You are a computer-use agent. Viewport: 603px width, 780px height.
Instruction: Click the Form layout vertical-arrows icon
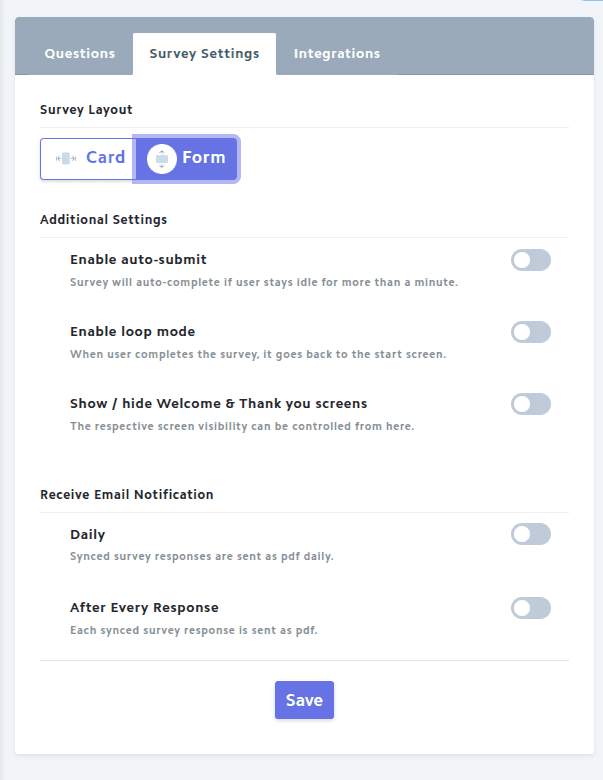(162, 159)
